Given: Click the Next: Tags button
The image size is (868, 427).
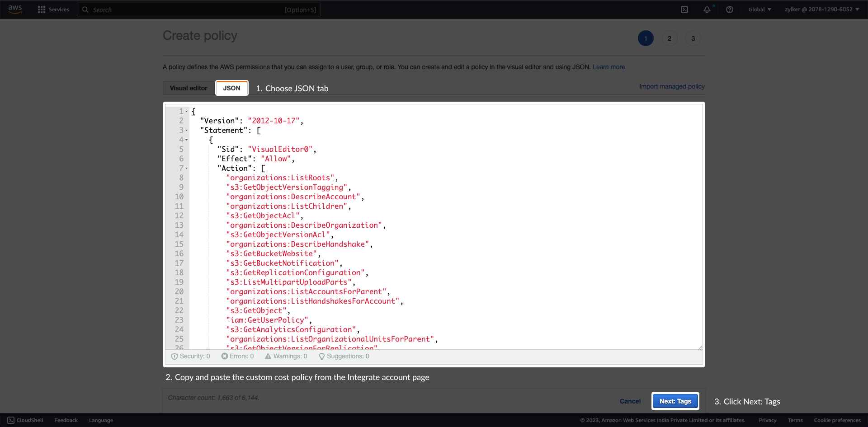Looking at the screenshot, I should coord(675,401).
